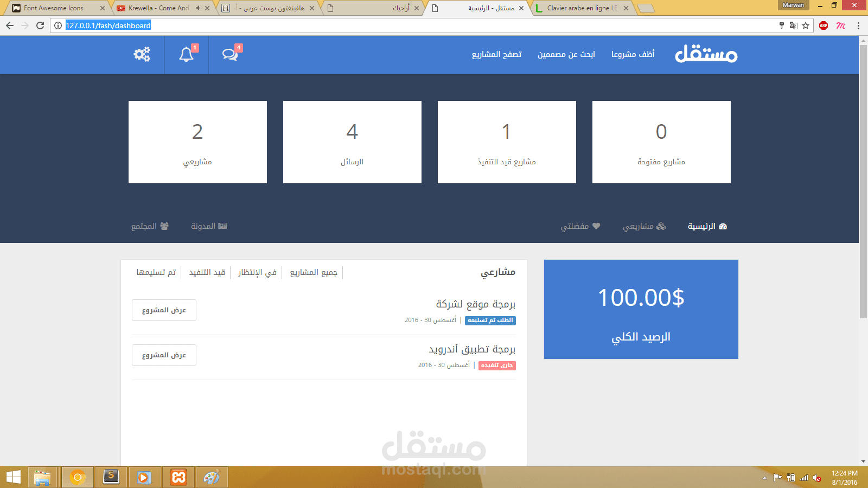This screenshot has width=868, height=488.
Task: Click the Marwan profile button in title bar
Action: click(793, 5)
